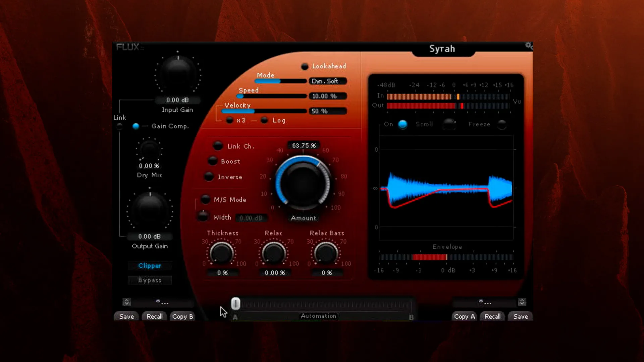Image resolution: width=644 pixels, height=362 pixels.
Task: Toggle the Link gain switch
Action: coord(119,126)
